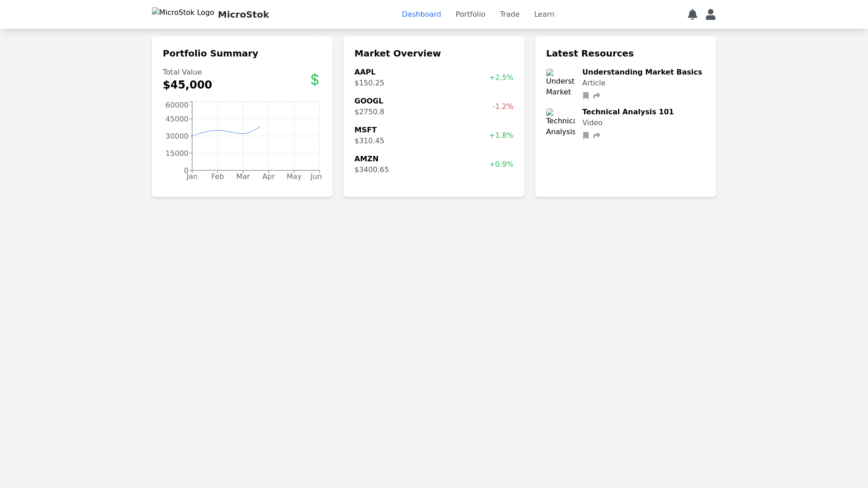This screenshot has height=488, width=868.
Task: Navigate to the Learn section
Action: click(x=544, y=14)
